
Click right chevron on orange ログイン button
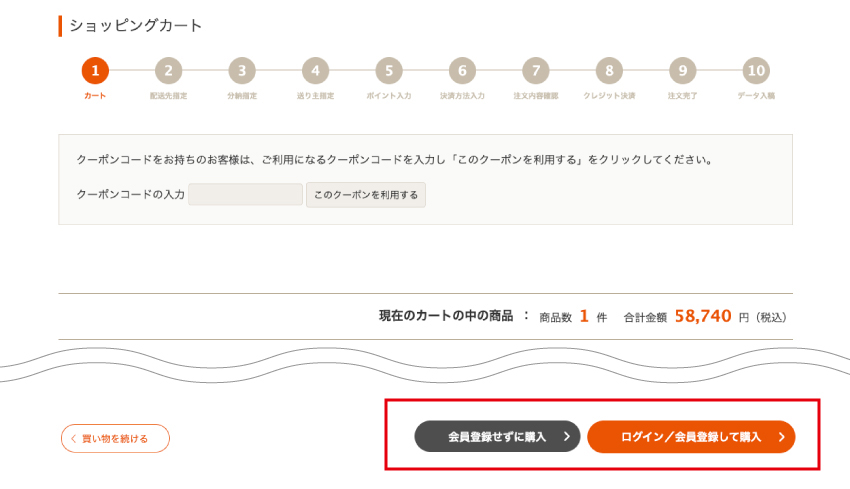point(781,437)
